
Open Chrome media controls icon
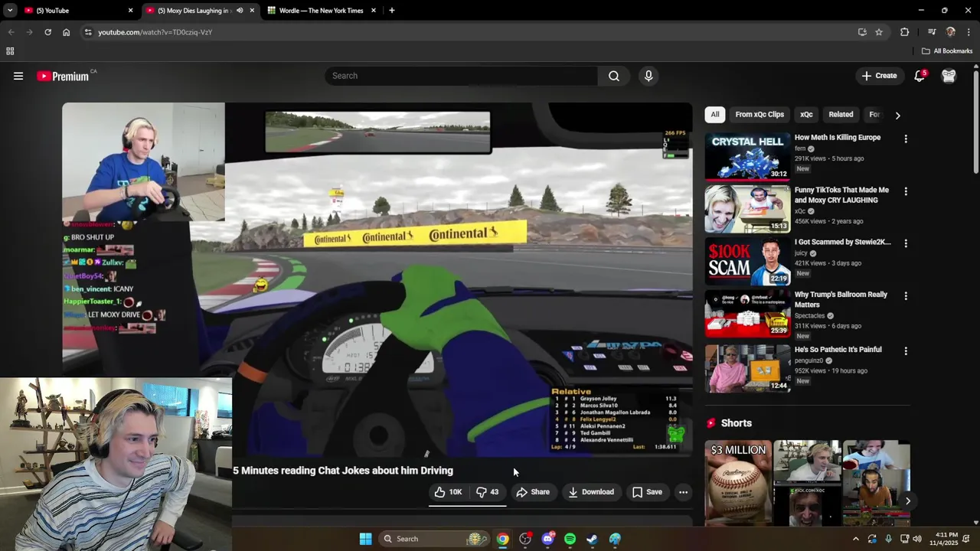click(x=932, y=32)
